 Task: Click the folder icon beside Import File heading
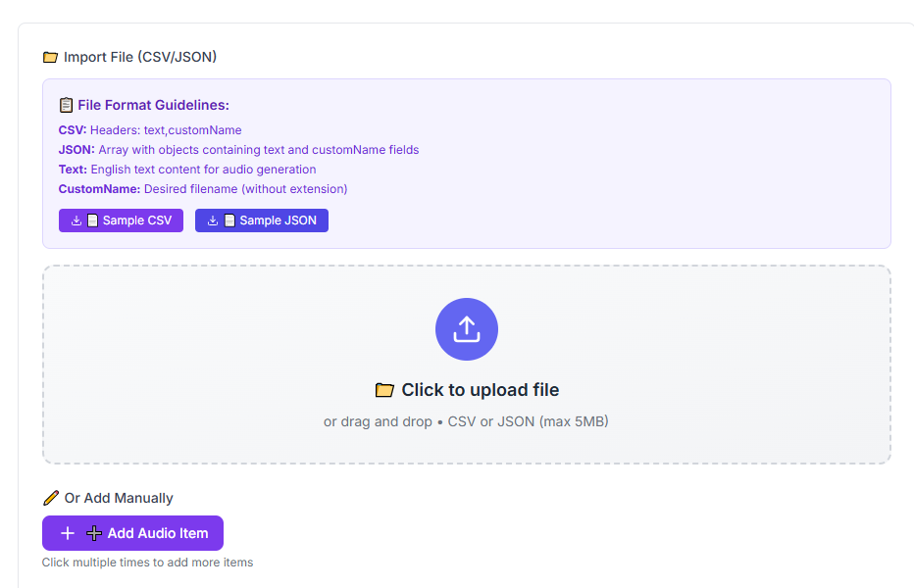tap(51, 57)
